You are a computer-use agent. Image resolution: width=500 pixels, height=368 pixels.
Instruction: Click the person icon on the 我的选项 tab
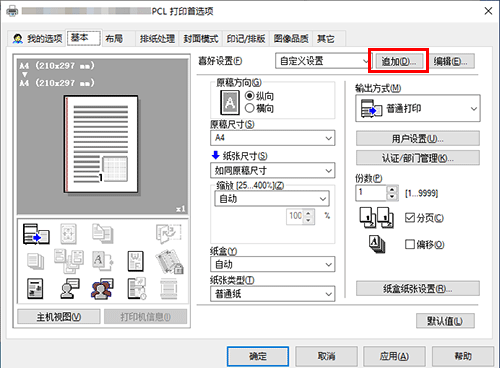[17, 39]
